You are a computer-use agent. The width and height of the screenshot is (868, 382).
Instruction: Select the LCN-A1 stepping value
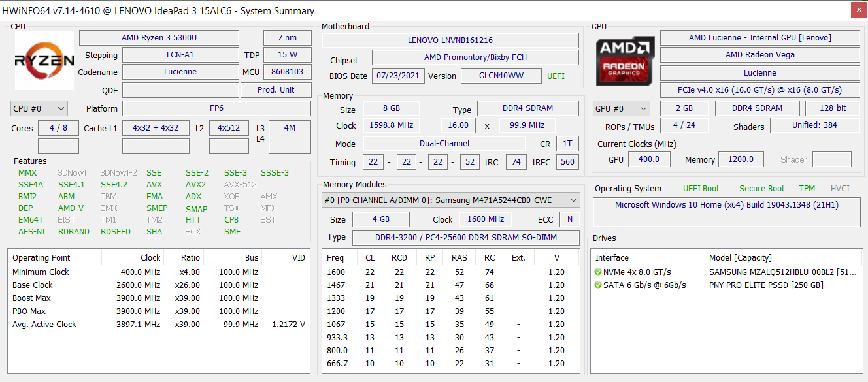pyautogui.click(x=180, y=56)
